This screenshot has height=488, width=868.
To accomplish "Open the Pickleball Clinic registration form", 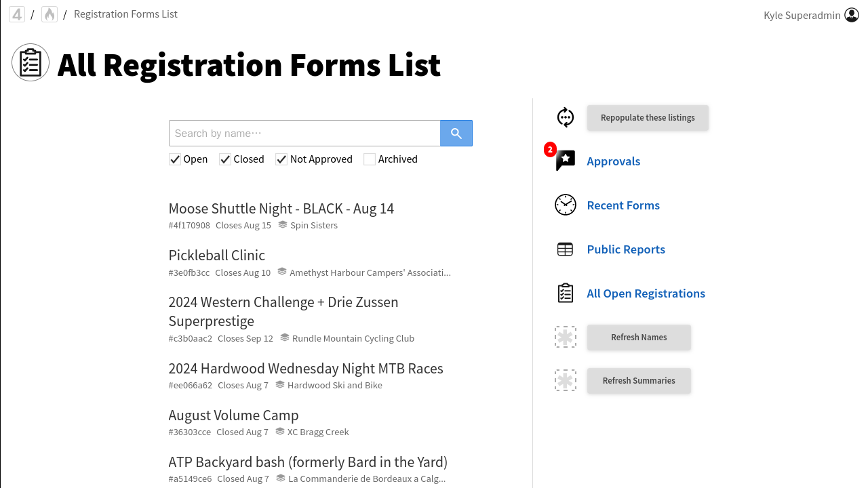I will tap(216, 256).
